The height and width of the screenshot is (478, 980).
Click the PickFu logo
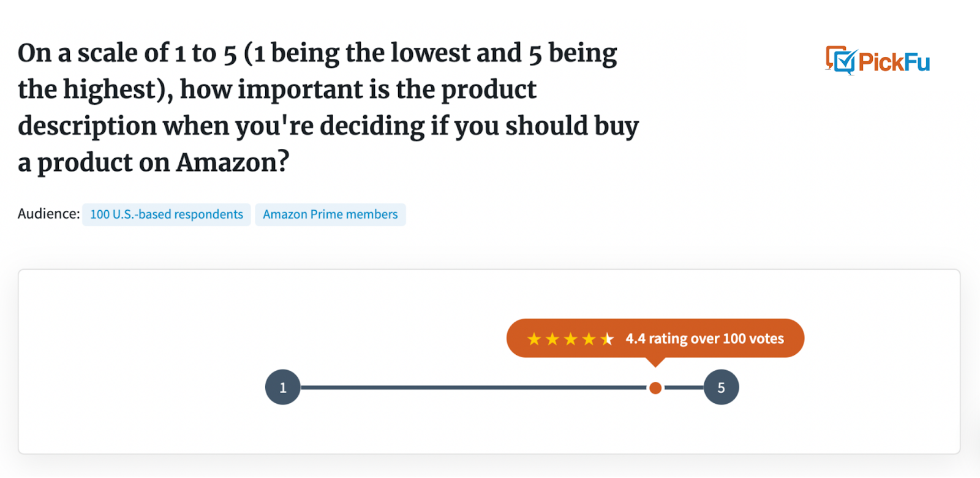878,61
